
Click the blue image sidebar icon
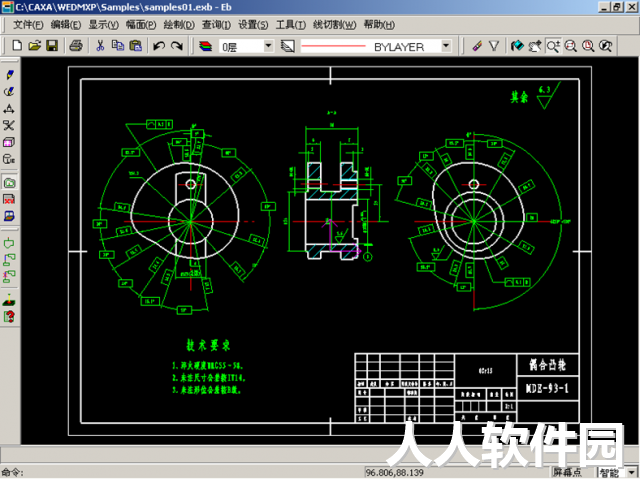tap(9, 216)
